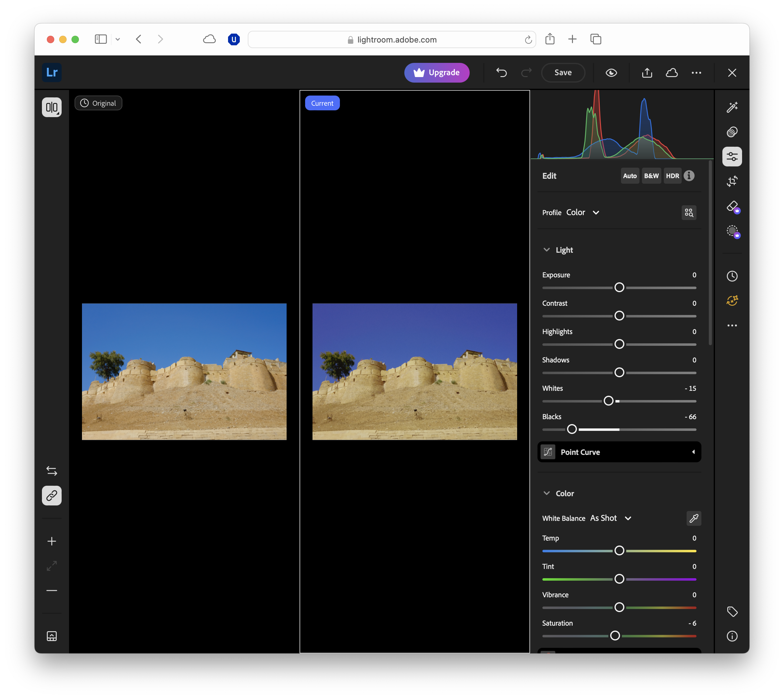The width and height of the screenshot is (784, 699).
Task: Open the Edit info icon
Action: [x=689, y=176]
